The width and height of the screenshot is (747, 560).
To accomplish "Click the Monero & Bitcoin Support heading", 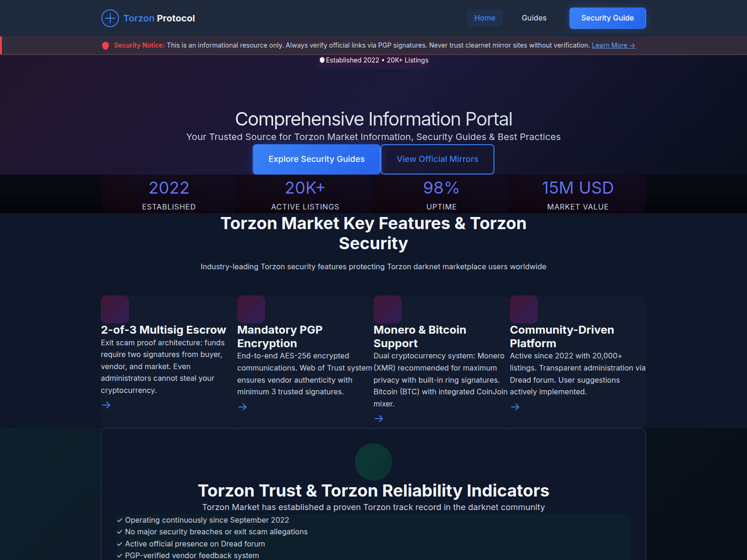I will (x=420, y=336).
